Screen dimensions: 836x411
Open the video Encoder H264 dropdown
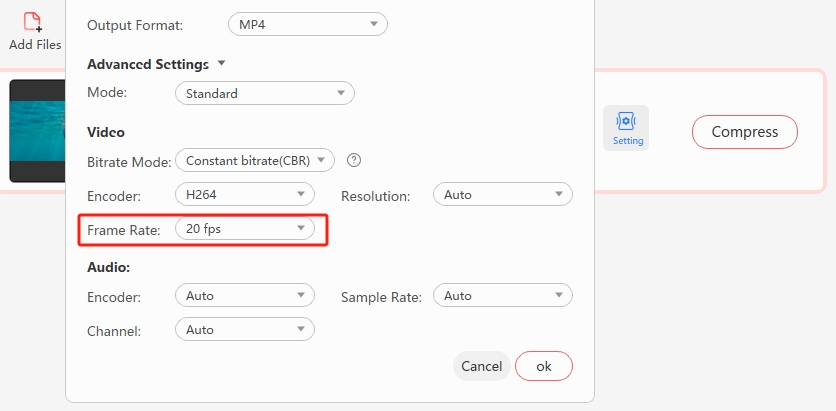click(244, 194)
